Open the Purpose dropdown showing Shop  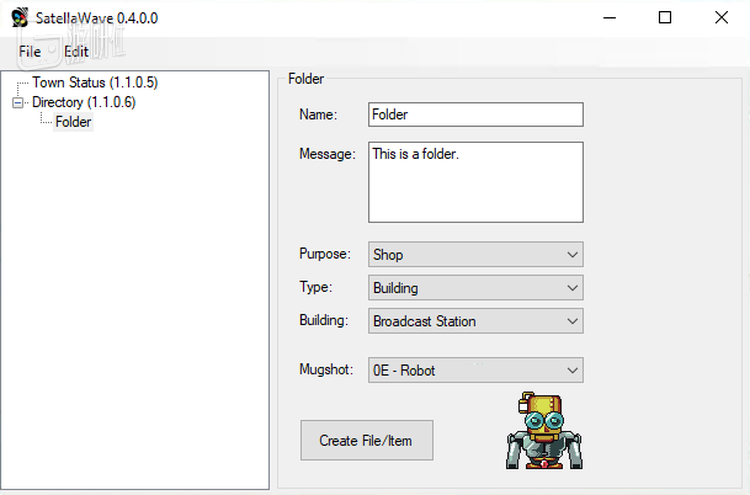(475, 254)
